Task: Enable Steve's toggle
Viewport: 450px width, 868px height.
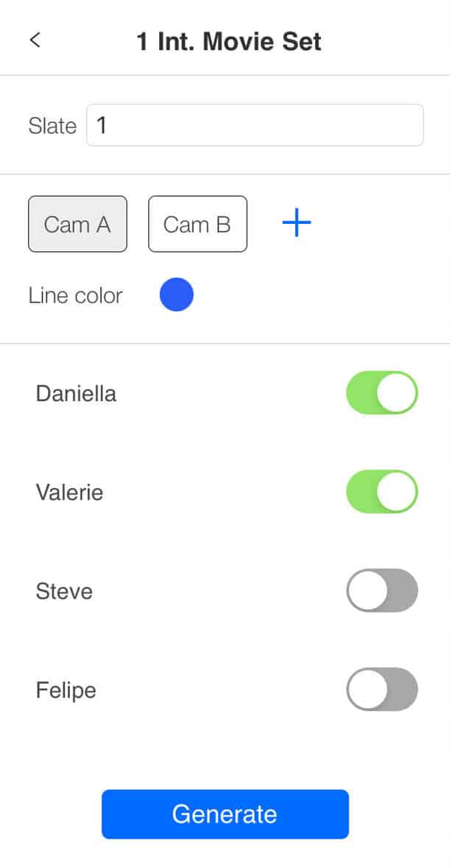Action: (382, 590)
